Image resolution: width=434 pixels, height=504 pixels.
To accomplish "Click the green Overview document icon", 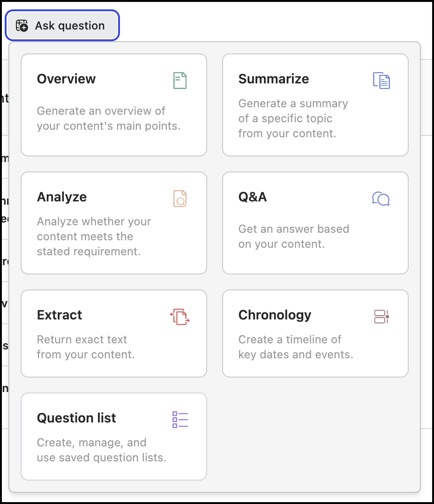I will point(180,81).
